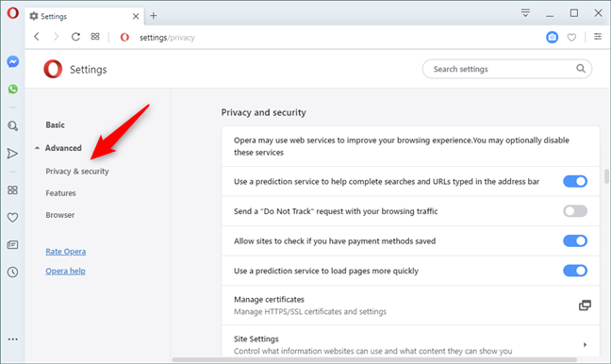Add page to bookmarks heart in address bar
This screenshot has height=364, width=611.
(x=571, y=38)
